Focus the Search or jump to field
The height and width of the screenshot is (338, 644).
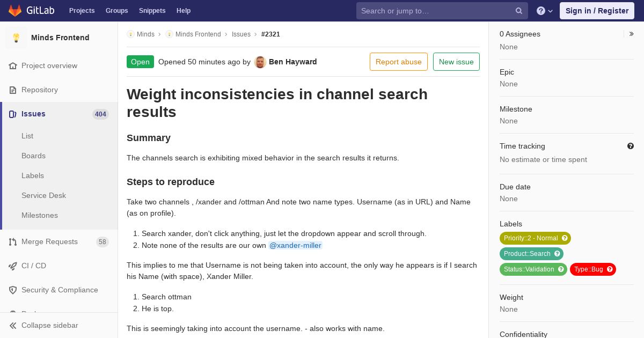click(x=442, y=11)
